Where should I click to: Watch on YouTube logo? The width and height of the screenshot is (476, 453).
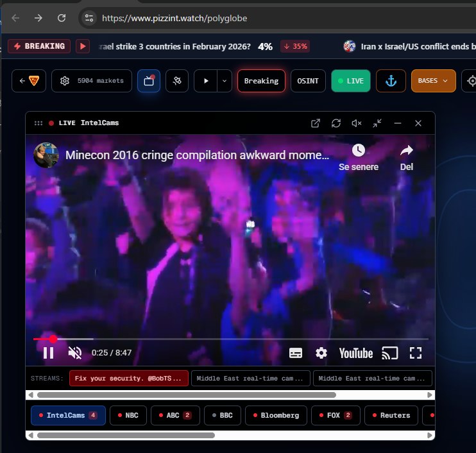point(356,354)
